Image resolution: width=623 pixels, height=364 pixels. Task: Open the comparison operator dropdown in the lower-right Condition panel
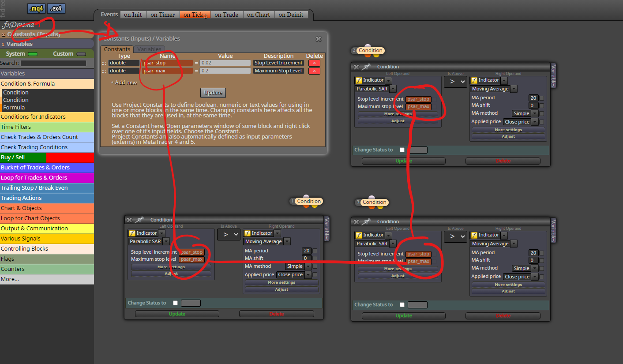pos(455,236)
